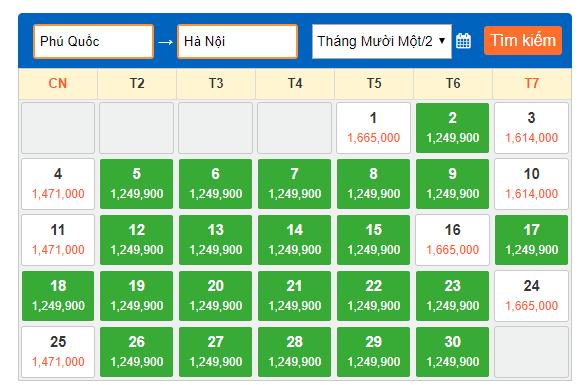Pick the day 15 green cell
583x385 pixels.
click(x=373, y=240)
